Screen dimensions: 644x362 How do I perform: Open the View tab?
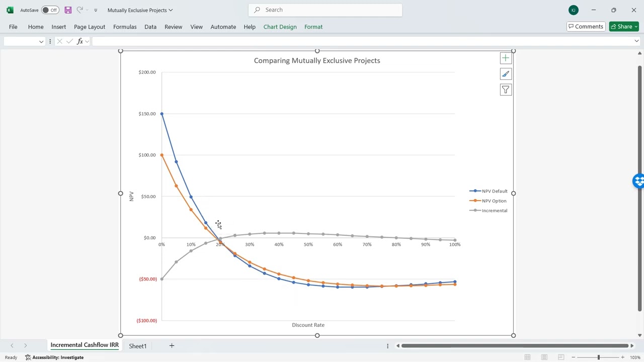[196, 27]
